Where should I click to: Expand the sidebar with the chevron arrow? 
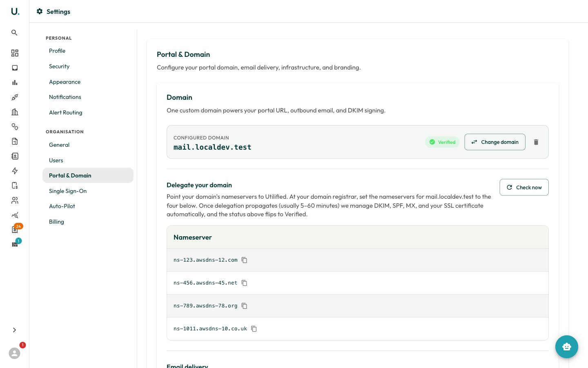14,330
